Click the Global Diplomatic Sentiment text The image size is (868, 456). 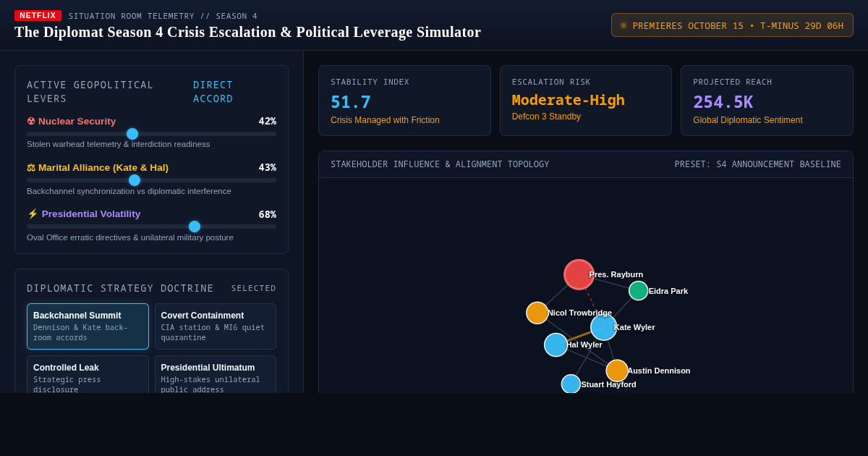[748, 120]
